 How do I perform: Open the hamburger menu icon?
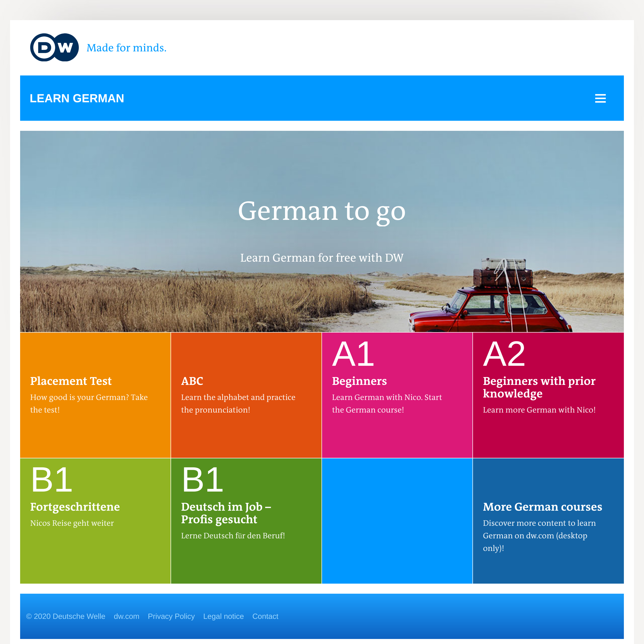[600, 98]
